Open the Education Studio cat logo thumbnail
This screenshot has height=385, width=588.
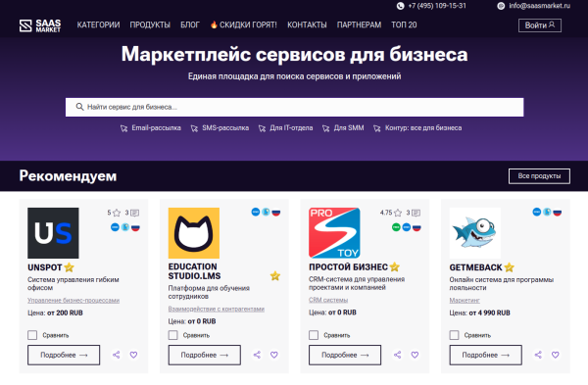194,233
